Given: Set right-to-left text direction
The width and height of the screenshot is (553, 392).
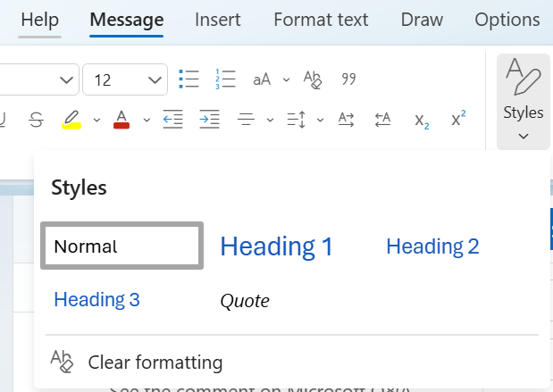Looking at the screenshot, I should 382,120.
